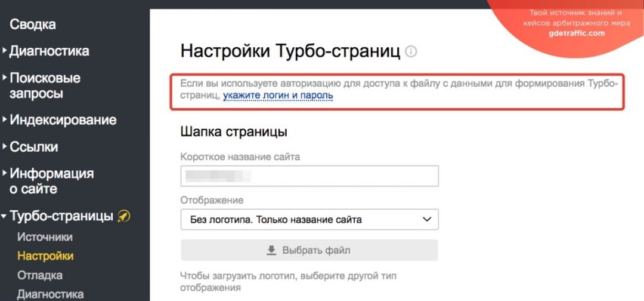
Task: Expand the Ссылки arrow
Action: tap(4, 146)
